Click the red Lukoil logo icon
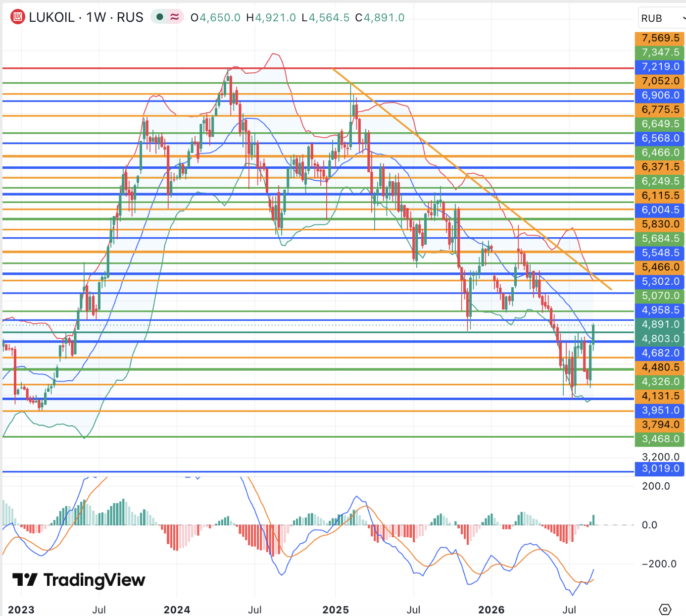 tap(18, 17)
